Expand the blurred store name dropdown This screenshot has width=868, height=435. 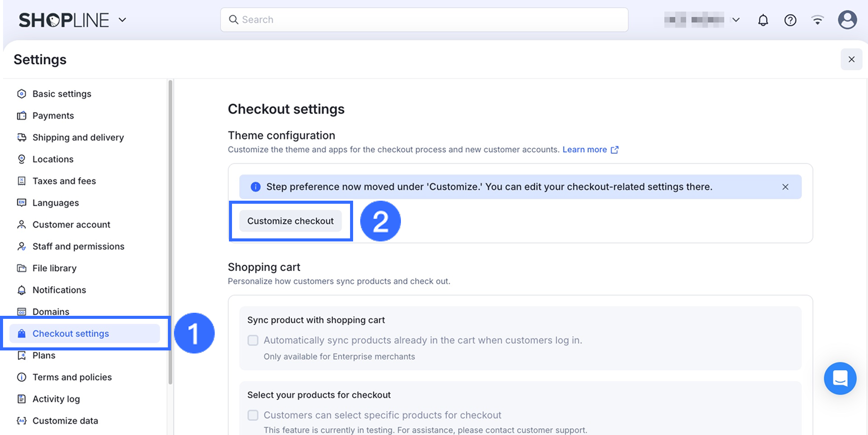tap(736, 20)
